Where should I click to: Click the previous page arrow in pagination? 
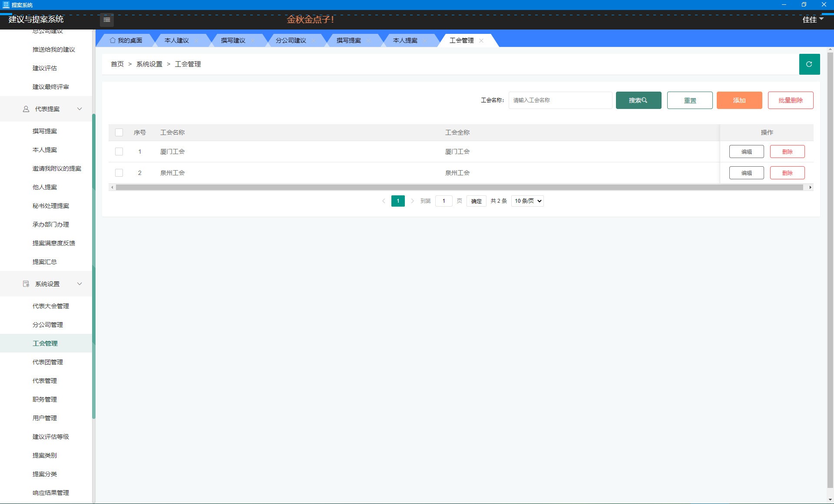384,201
